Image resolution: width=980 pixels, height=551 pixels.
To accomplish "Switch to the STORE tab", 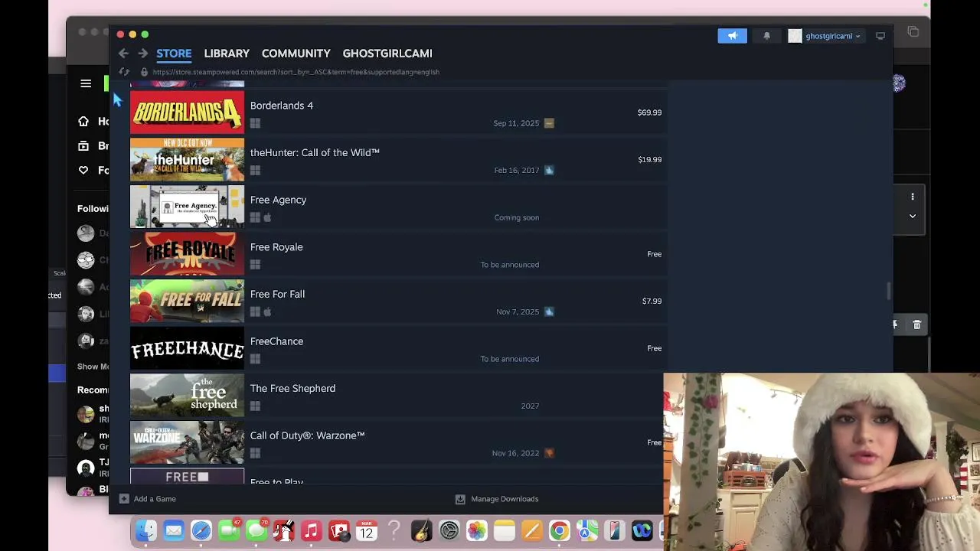I will pyautogui.click(x=174, y=54).
